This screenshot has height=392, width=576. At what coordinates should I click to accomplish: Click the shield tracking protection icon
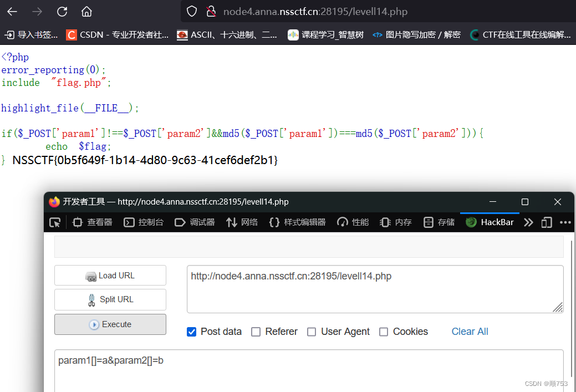192,12
